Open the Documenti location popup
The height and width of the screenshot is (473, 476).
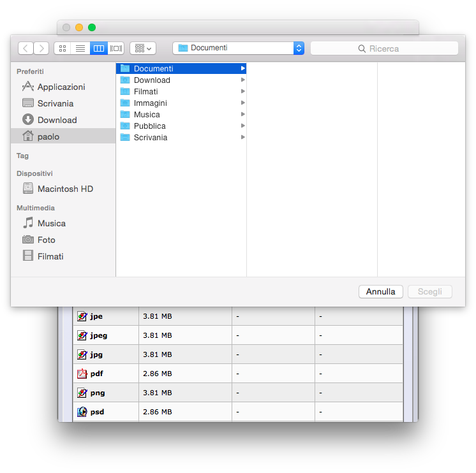[x=238, y=48]
